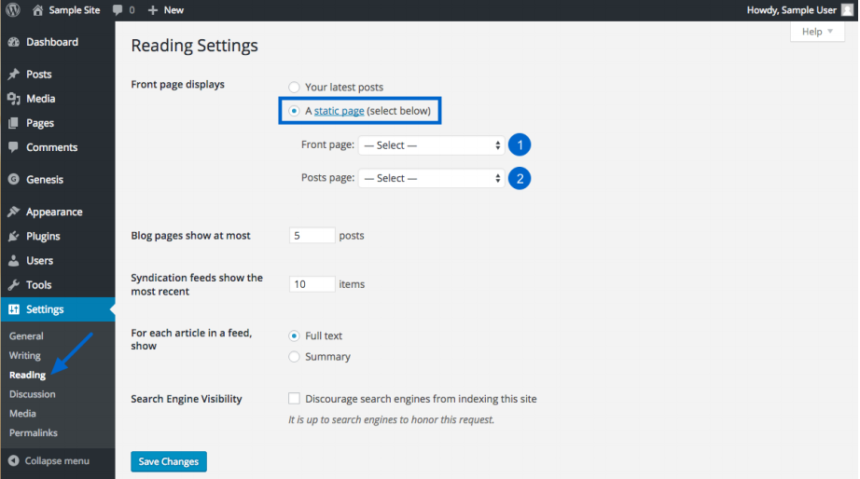Open the comments bubble icon in admin bar
860x479 pixels.
tap(117, 10)
